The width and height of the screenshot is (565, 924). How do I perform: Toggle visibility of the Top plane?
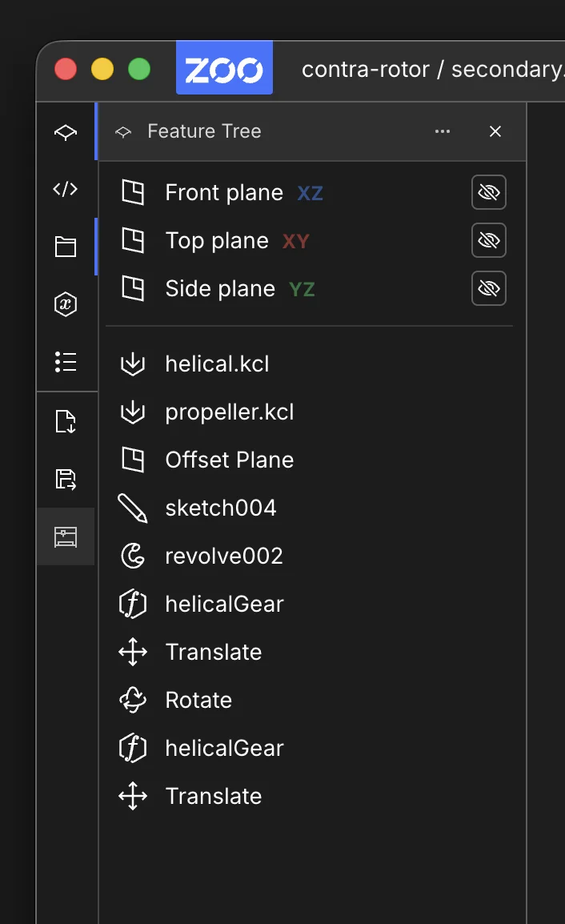pyautogui.click(x=489, y=240)
